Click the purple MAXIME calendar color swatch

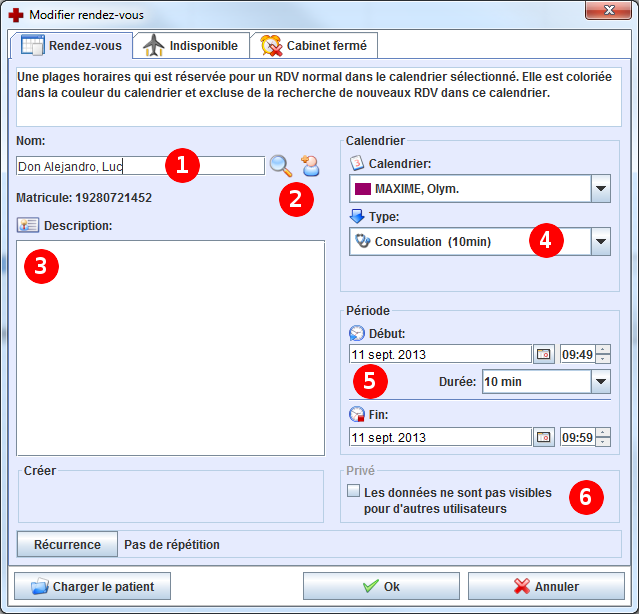[364, 188]
